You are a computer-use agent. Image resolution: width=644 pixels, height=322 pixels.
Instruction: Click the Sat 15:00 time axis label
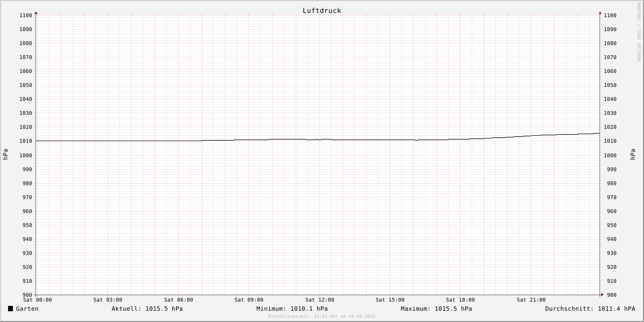[390, 300]
